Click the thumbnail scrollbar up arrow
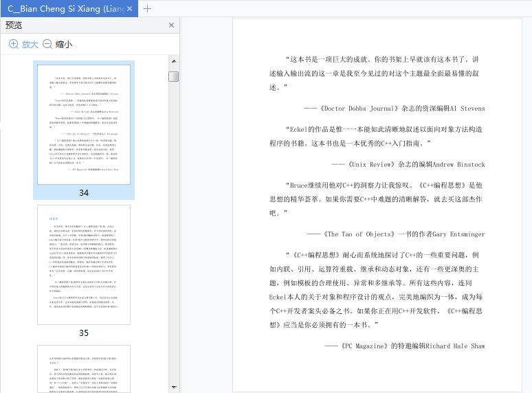The width and height of the screenshot is (532, 393). 174,61
